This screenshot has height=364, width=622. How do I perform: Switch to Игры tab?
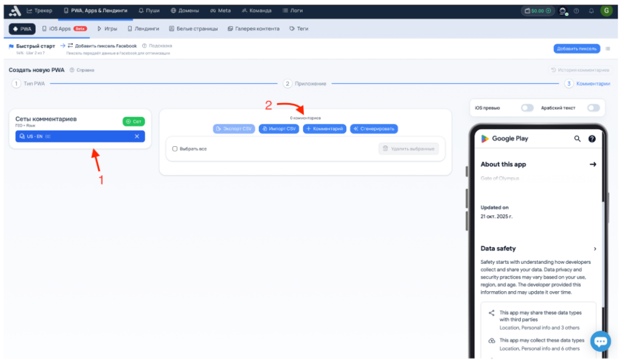pos(107,29)
